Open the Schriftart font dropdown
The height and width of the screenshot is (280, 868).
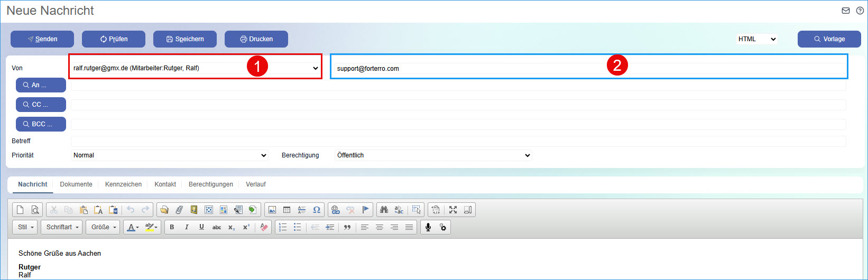[x=62, y=227]
